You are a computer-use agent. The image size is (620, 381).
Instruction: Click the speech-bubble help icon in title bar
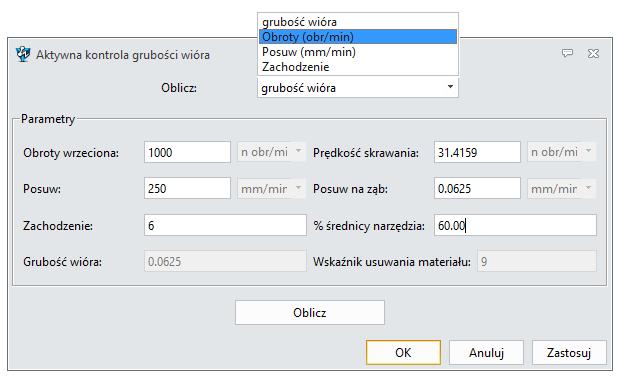pos(567,53)
